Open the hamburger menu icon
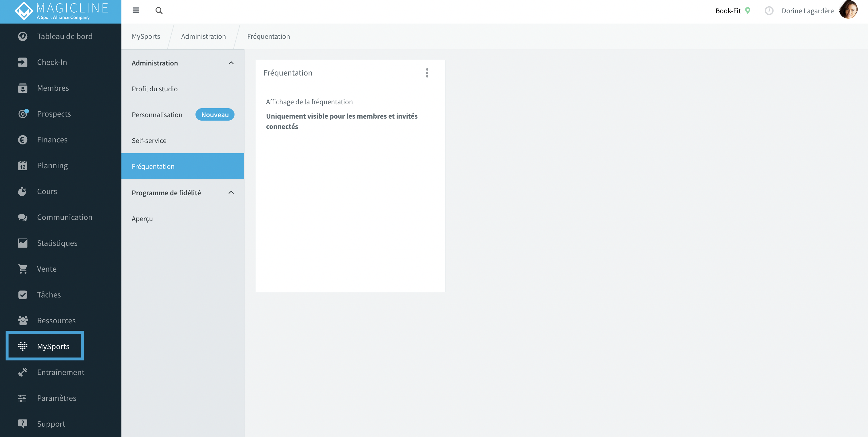Image resolution: width=868 pixels, height=437 pixels. (136, 10)
